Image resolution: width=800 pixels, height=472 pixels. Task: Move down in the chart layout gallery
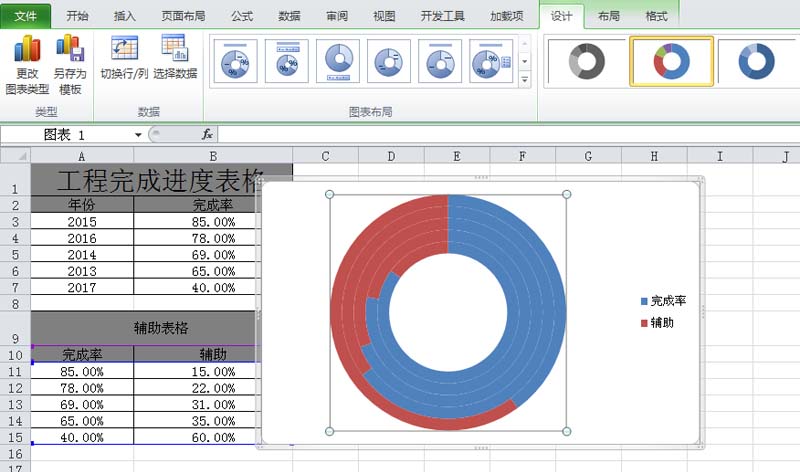[x=524, y=61]
